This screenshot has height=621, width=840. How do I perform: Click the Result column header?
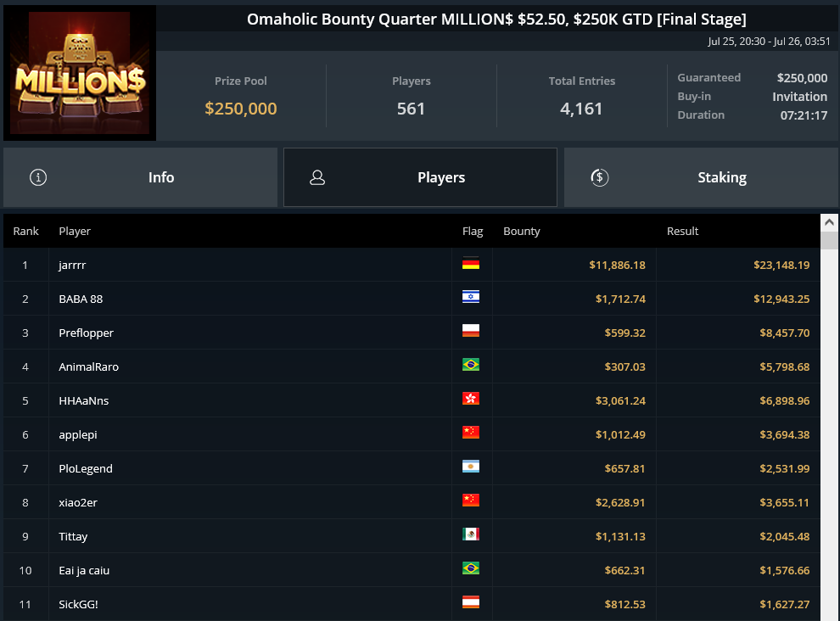pyautogui.click(x=682, y=231)
